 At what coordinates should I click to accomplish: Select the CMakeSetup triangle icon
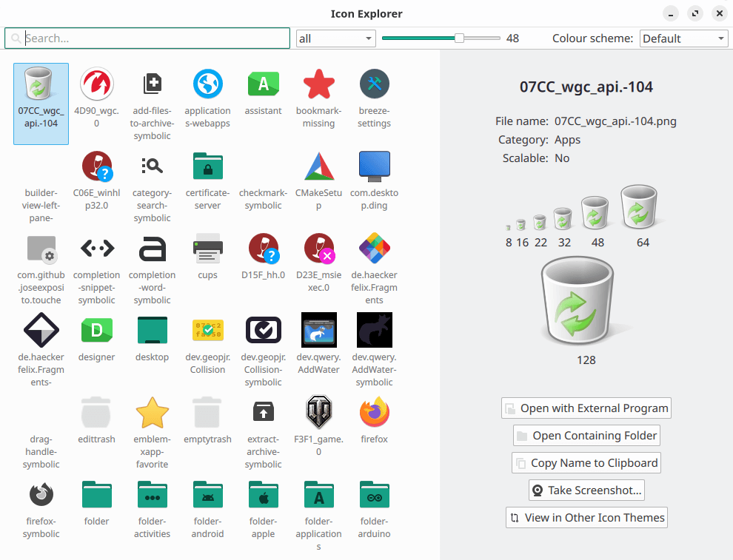[x=319, y=166]
